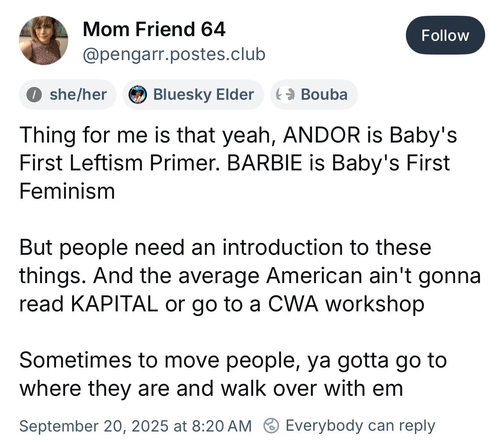
Task: Click the words 'CWA workshop'
Action: pyautogui.click(x=346, y=304)
